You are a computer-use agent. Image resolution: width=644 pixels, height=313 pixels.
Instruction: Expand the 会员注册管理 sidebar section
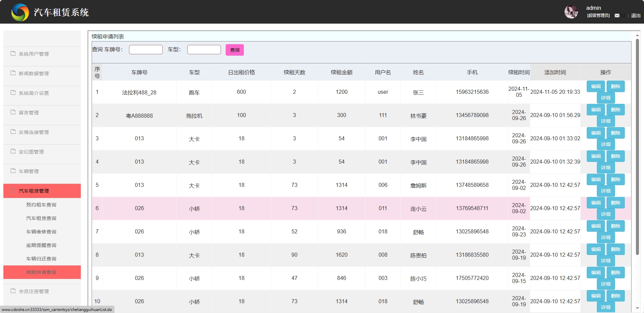(34, 291)
